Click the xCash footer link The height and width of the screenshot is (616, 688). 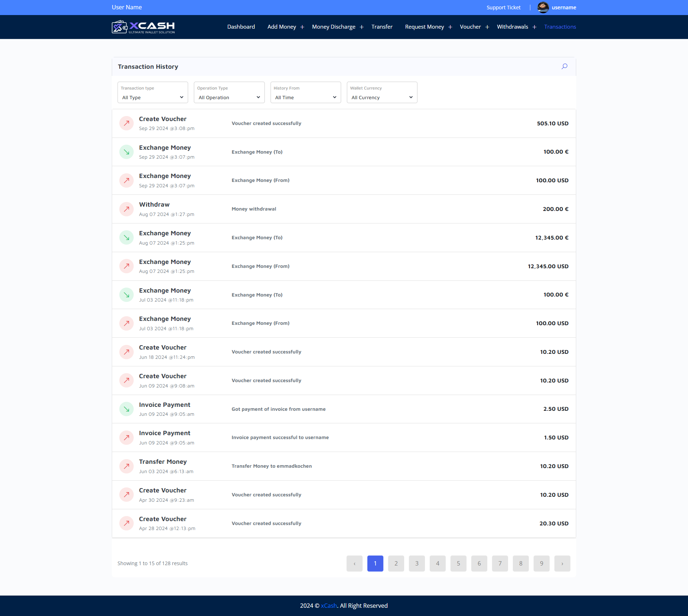click(x=329, y=606)
